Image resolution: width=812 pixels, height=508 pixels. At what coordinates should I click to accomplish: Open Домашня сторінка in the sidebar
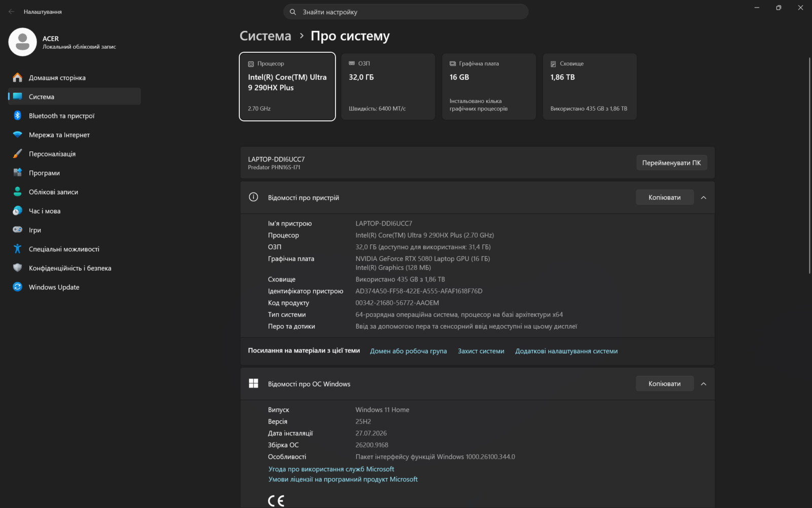[x=74, y=78]
